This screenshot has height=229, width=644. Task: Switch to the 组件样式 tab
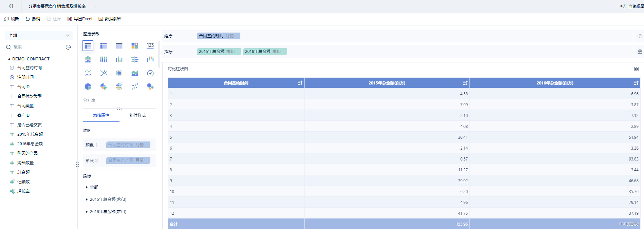click(x=137, y=115)
